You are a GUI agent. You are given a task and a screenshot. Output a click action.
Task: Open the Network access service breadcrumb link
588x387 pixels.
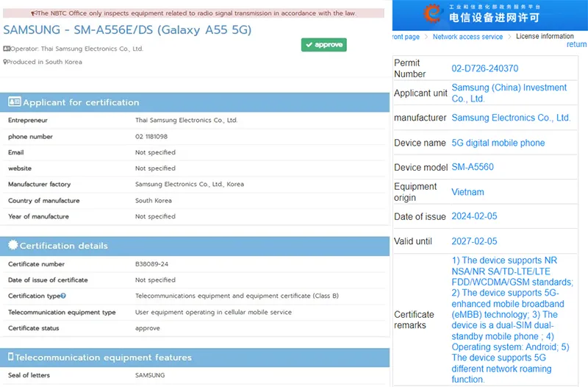point(467,37)
